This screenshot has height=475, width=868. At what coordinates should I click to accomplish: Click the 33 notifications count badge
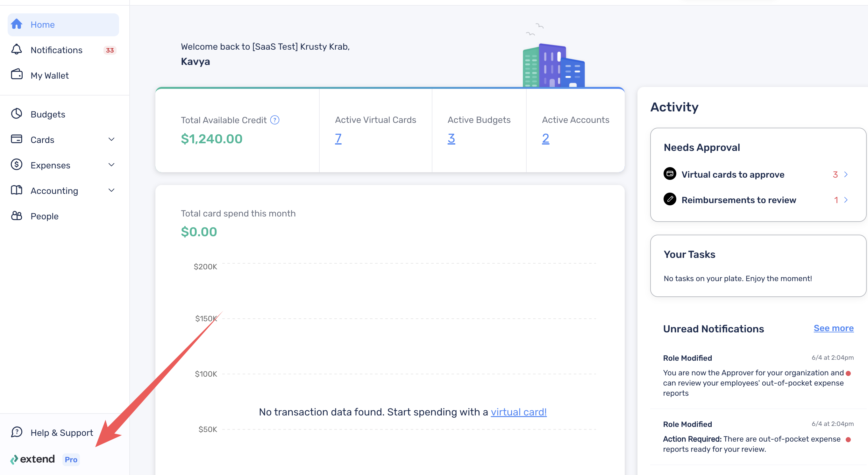point(110,50)
